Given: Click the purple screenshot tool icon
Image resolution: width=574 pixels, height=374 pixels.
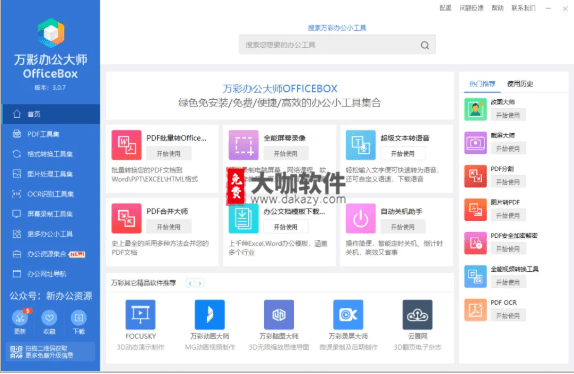Looking at the screenshot, I should click(476, 143).
